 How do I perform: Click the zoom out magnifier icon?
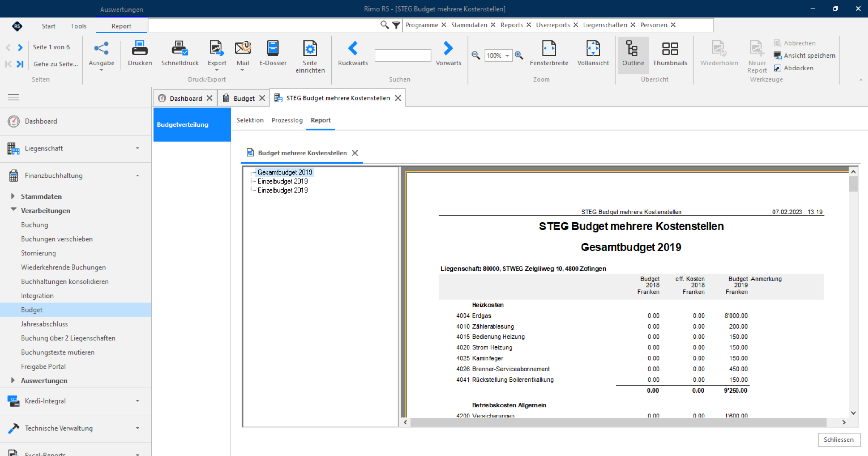(x=476, y=55)
